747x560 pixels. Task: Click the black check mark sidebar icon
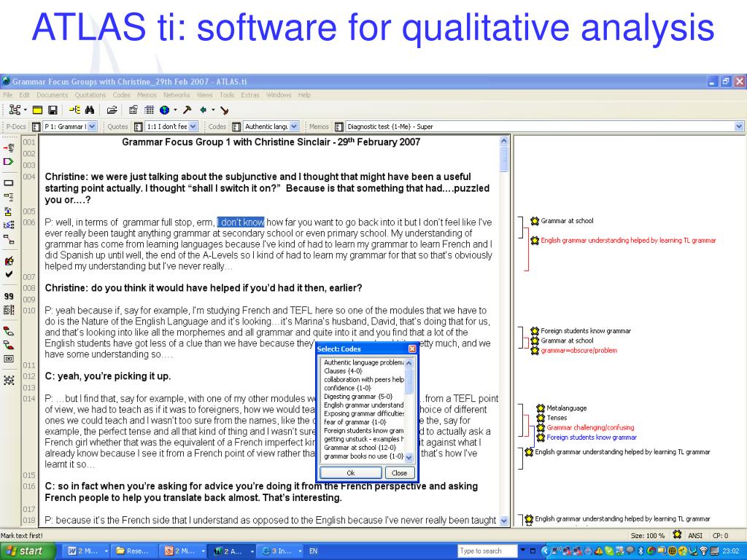9,274
